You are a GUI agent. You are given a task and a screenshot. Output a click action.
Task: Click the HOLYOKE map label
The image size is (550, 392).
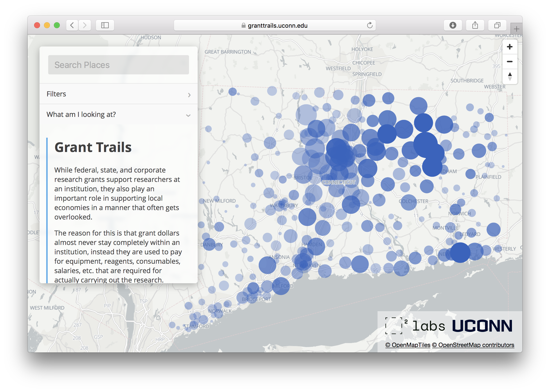pyautogui.click(x=362, y=49)
